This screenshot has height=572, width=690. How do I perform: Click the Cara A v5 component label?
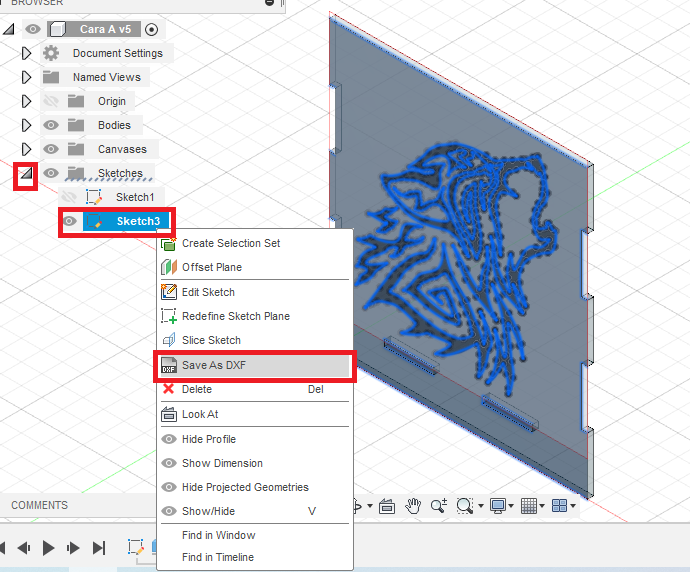(105, 29)
